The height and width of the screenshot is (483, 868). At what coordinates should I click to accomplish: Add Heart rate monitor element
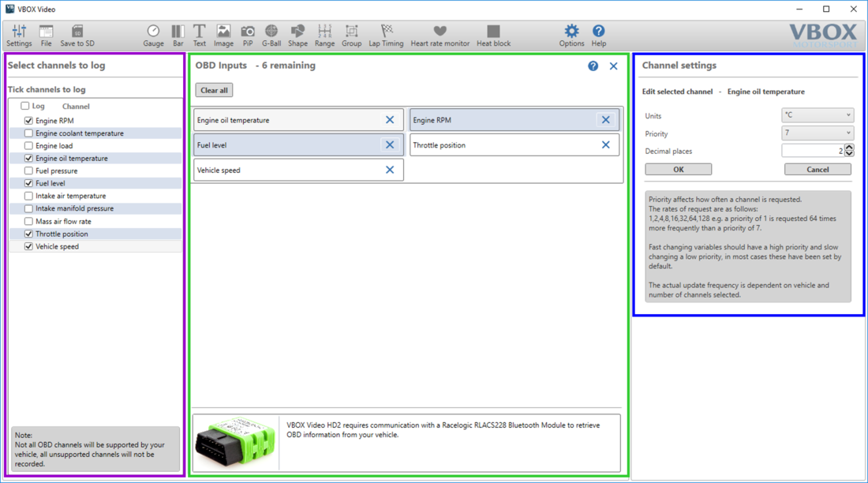[440, 36]
